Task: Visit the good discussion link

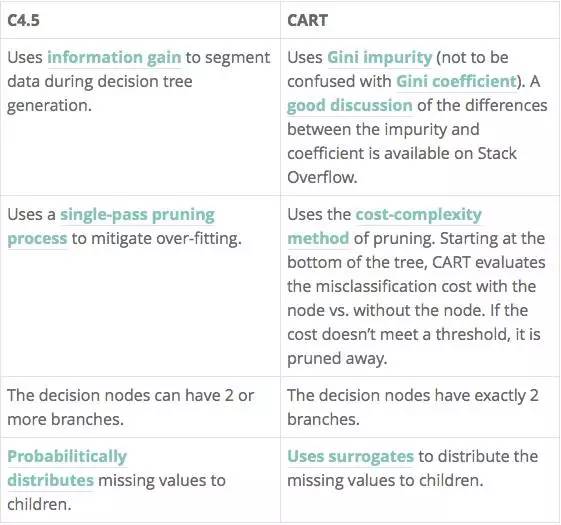Action: (350, 106)
